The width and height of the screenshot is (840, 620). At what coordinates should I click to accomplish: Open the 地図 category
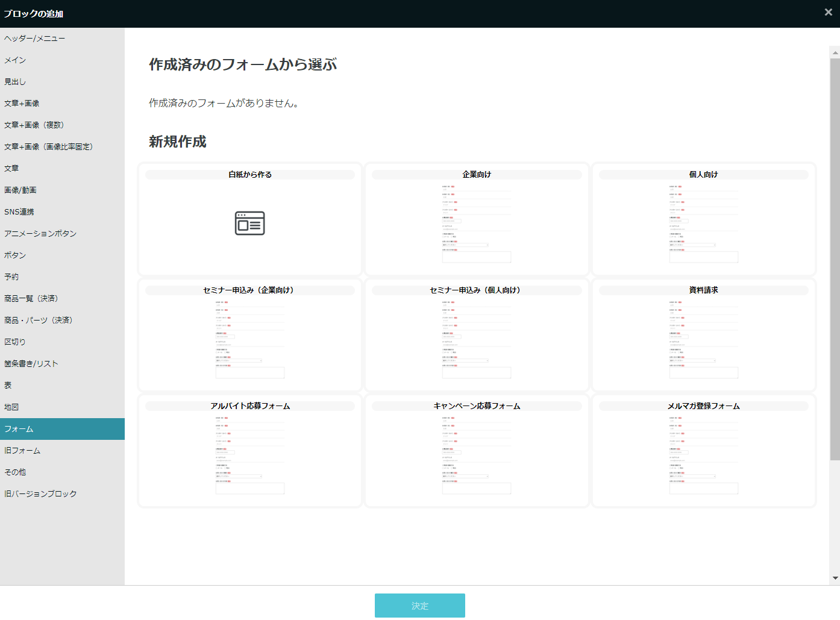point(62,407)
